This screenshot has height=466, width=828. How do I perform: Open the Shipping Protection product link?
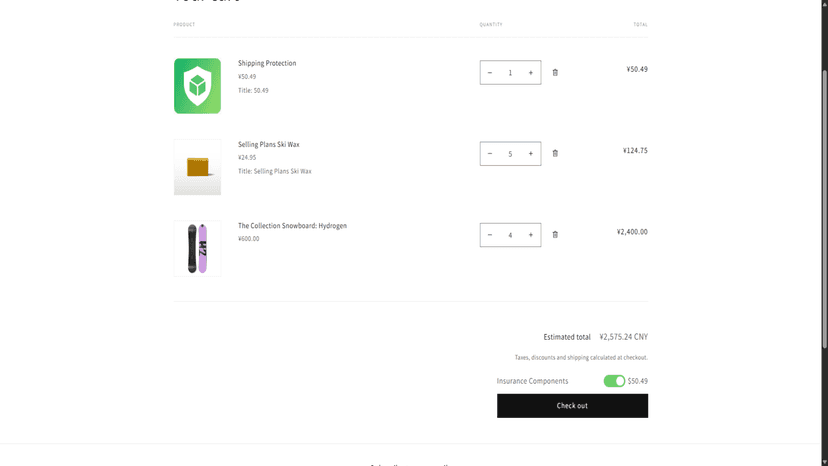[x=267, y=63]
